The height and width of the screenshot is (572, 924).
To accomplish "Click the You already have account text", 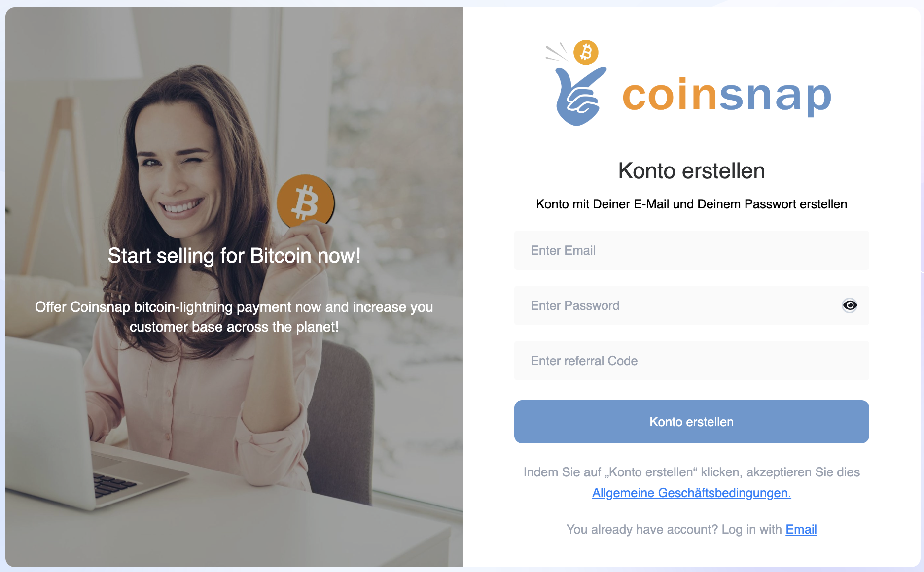I will [x=674, y=529].
